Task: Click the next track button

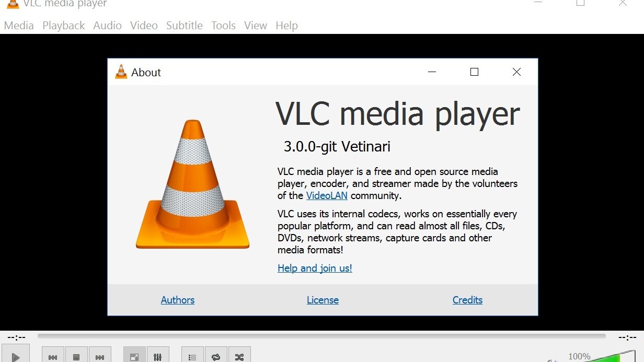Action: [x=100, y=357]
